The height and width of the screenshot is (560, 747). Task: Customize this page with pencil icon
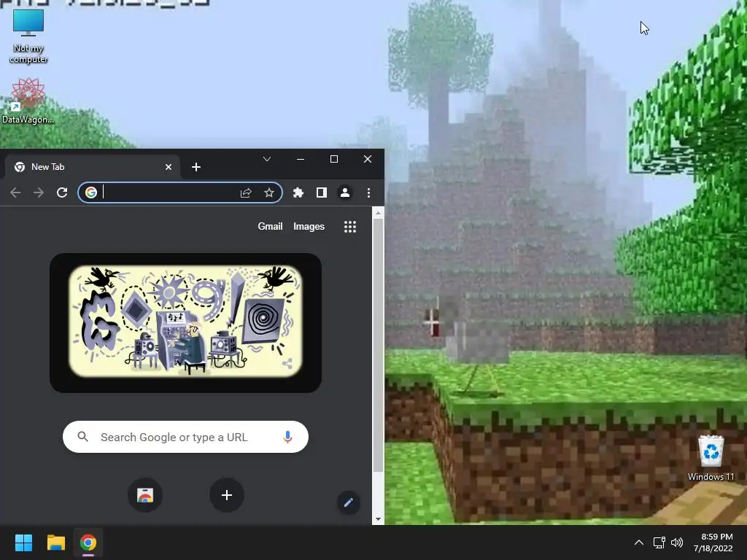(349, 502)
